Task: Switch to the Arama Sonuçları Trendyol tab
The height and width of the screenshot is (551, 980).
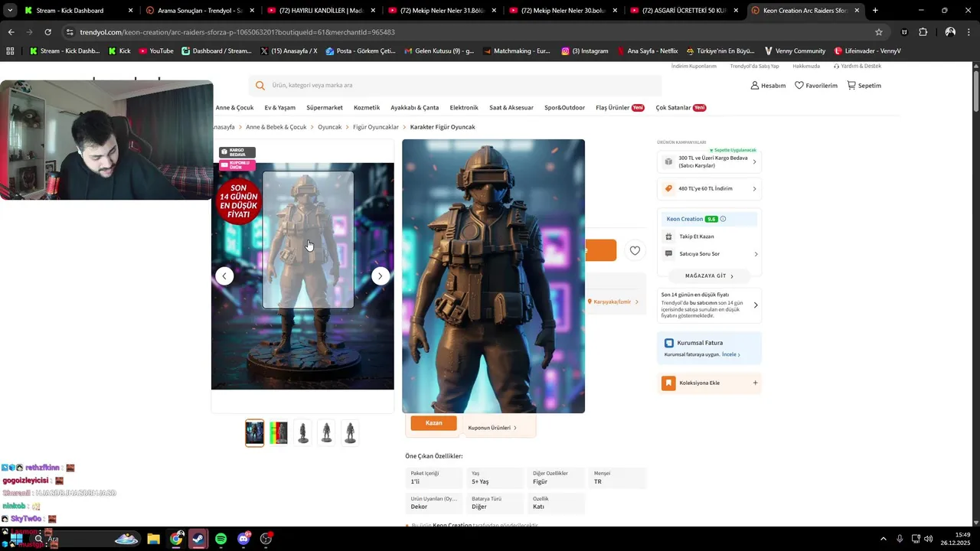Action: 199,11
